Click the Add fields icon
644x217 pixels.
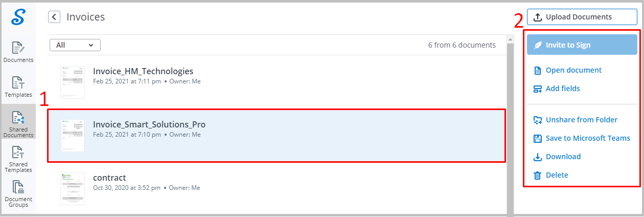[537, 89]
